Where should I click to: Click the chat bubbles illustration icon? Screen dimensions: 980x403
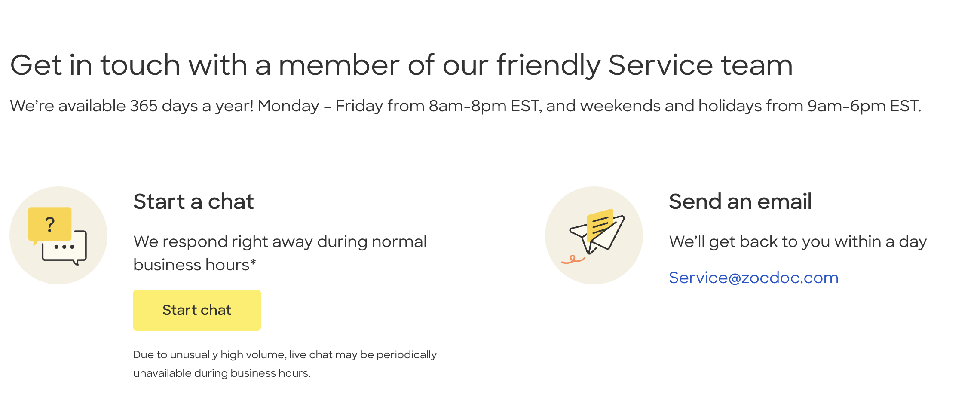58,235
